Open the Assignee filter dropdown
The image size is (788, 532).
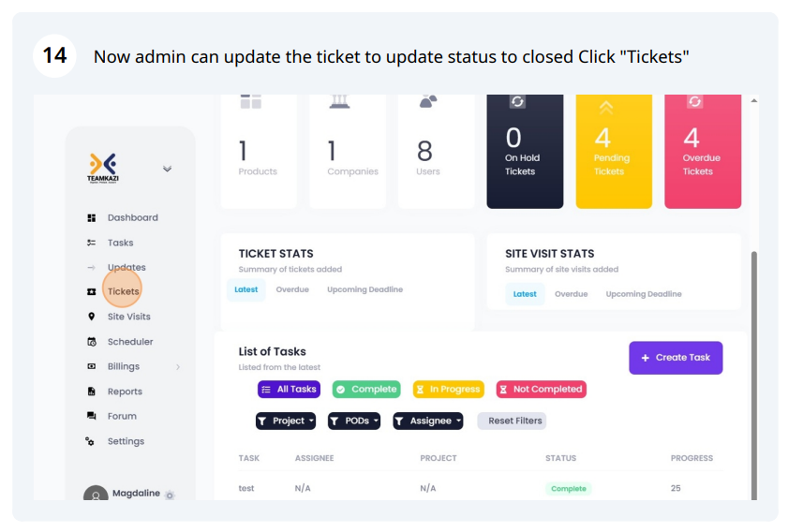(427, 421)
